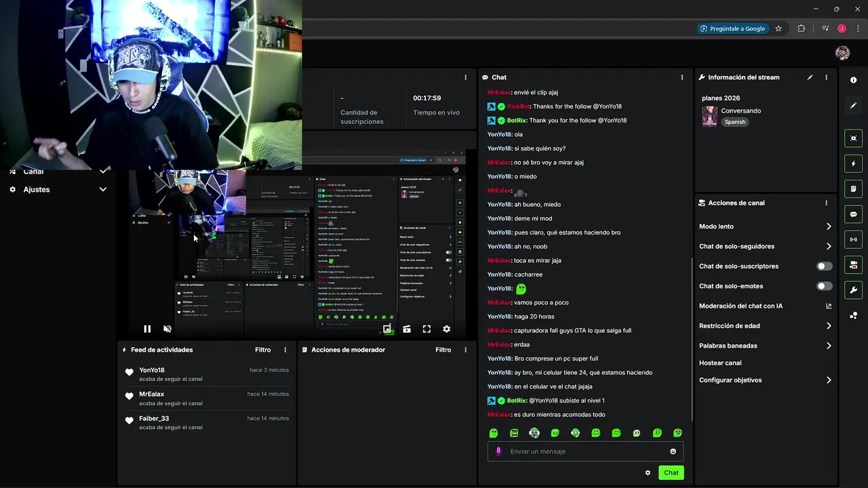868x488 pixels.
Task: Select the angry square green emote
Action: coord(514,433)
